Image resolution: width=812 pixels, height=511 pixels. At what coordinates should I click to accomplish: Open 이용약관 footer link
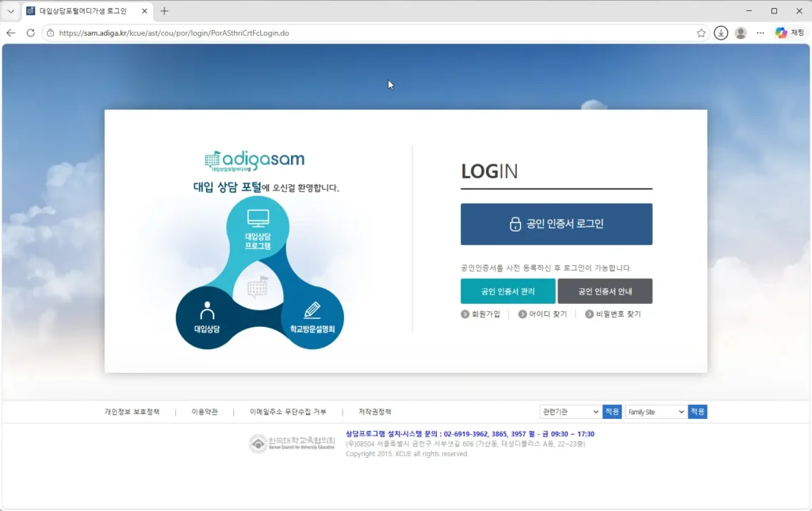[205, 412]
